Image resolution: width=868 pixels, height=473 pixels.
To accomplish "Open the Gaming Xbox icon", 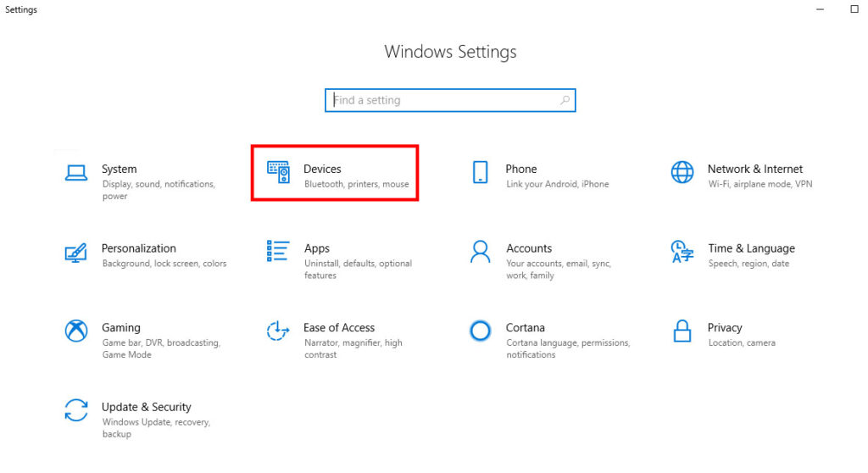I will (75, 331).
